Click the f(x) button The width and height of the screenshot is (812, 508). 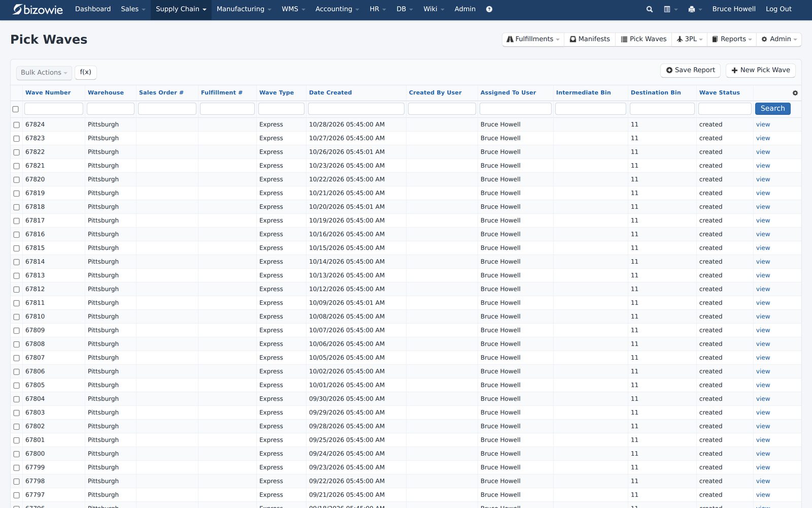tap(86, 72)
